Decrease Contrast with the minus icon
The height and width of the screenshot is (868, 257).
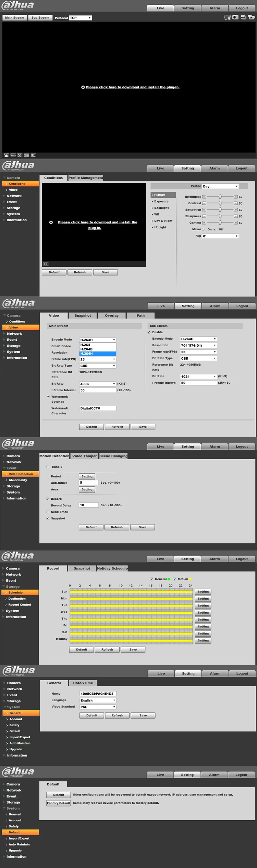click(x=204, y=203)
